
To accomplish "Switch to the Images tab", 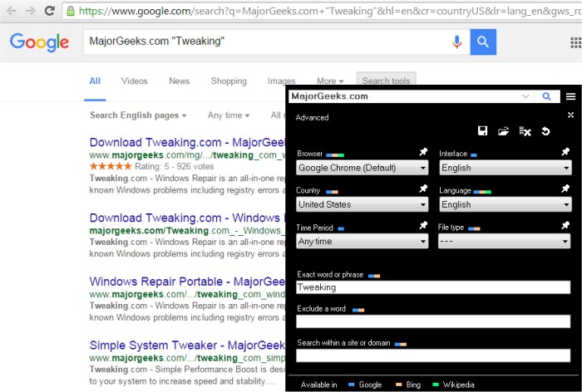I will [x=281, y=81].
